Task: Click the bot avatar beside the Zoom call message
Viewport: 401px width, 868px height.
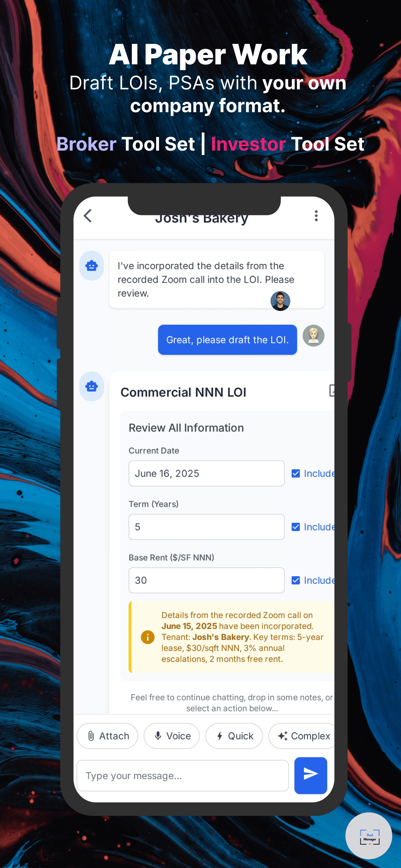Action: [92, 266]
